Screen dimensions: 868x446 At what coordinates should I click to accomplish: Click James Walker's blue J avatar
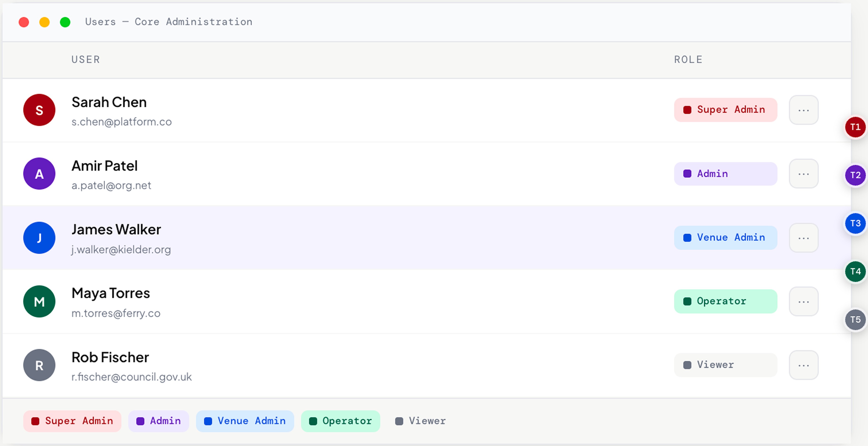[x=39, y=238]
